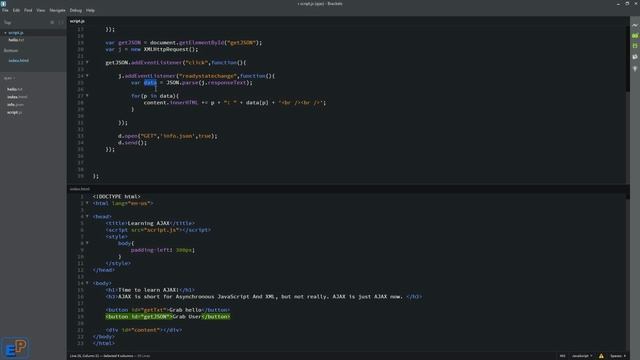Open the Help menu
This screenshot has height=360, width=640.
(x=90, y=10)
